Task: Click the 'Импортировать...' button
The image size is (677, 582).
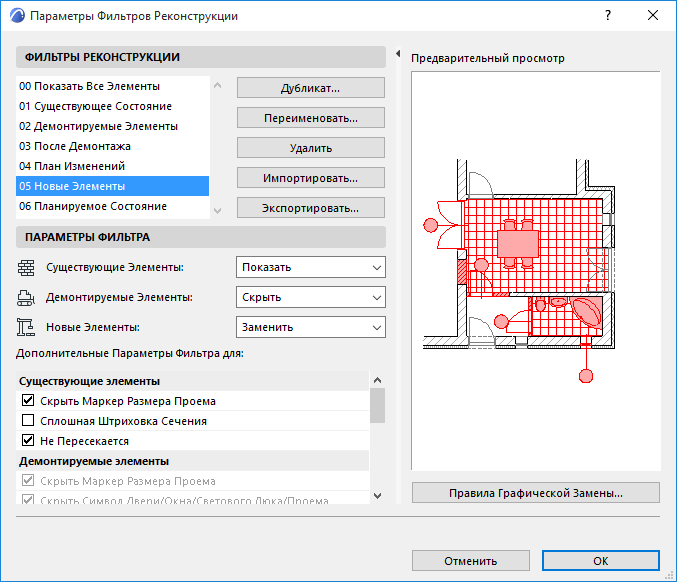Action: tap(310, 178)
